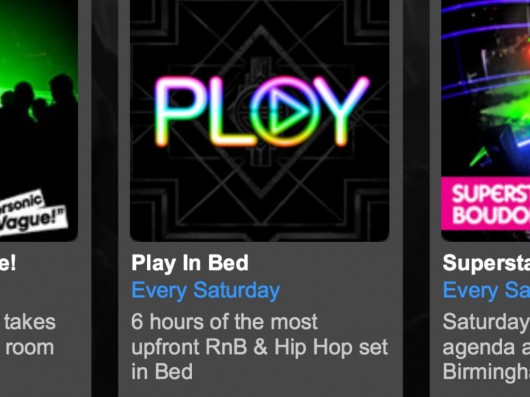
Task: Click the 'takes' text on left card
Action: coord(30,321)
